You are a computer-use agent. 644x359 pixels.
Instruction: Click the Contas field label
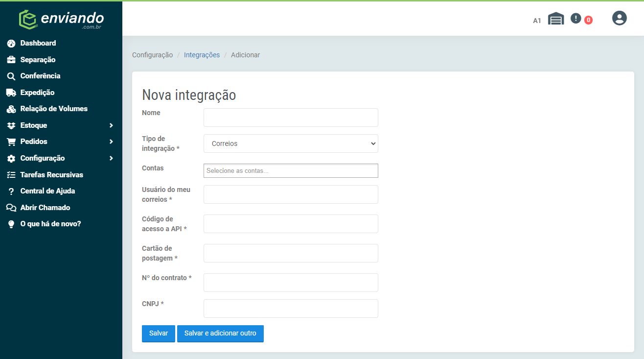pos(153,168)
